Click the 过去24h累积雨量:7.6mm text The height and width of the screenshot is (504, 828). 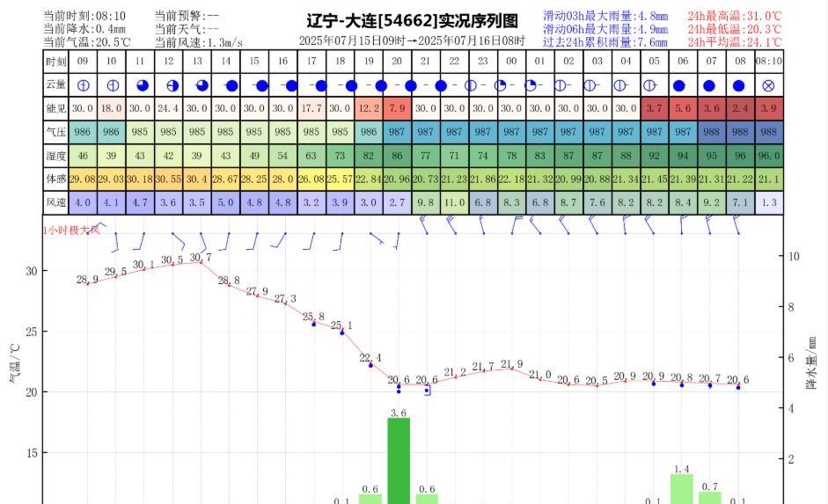605,42
